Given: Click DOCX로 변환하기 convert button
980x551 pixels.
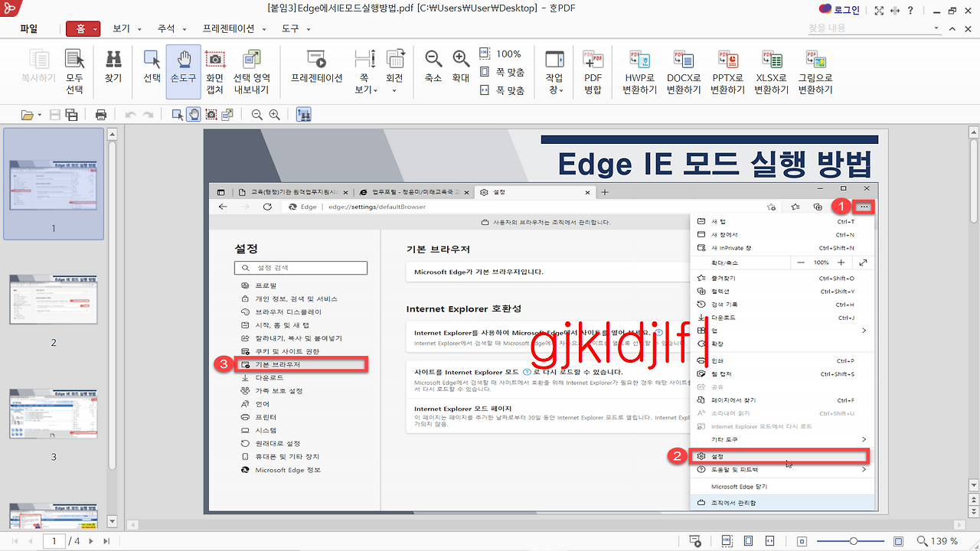Looking at the screenshot, I should coord(684,72).
